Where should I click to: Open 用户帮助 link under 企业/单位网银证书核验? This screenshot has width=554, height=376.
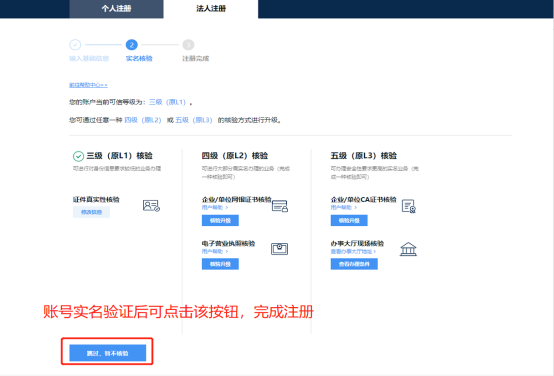click(x=215, y=207)
